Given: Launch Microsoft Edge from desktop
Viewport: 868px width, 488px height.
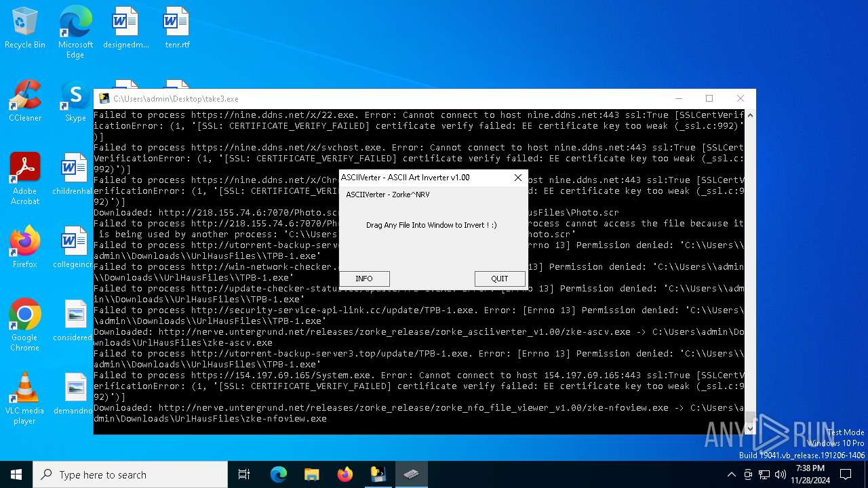Looking at the screenshot, I should (75, 33).
